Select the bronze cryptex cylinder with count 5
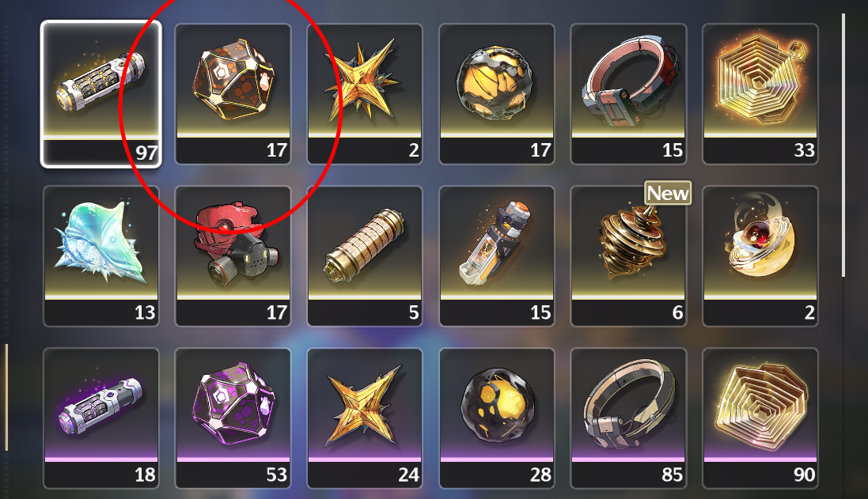 pyautogui.click(x=365, y=256)
